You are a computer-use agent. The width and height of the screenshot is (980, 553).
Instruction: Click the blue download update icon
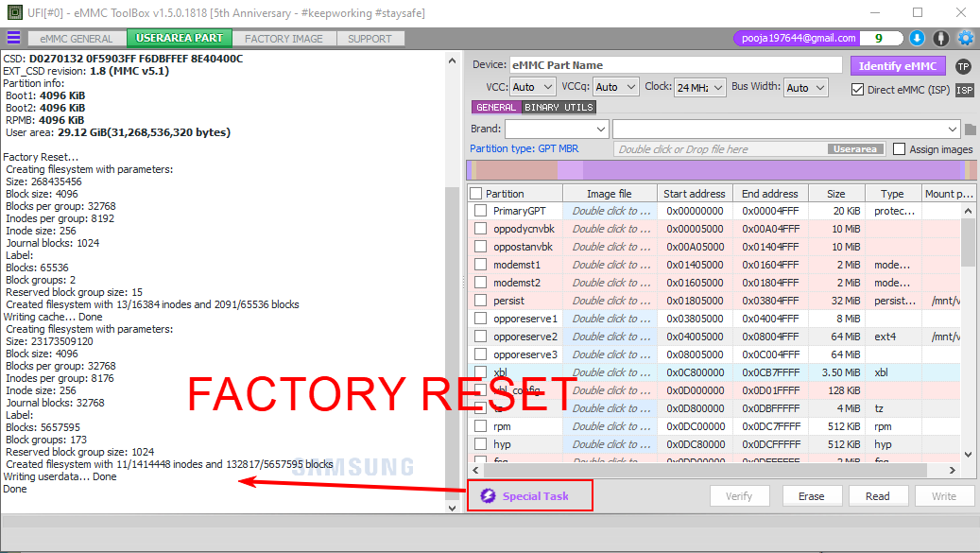click(917, 38)
